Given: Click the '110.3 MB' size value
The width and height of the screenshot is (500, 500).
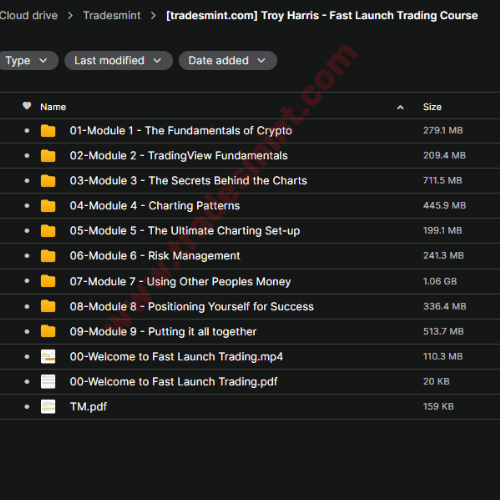Looking at the screenshot, I should (x=443, y=356).
